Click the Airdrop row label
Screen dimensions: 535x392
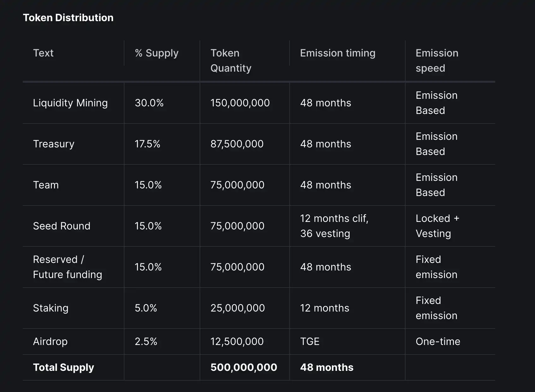tap(50, 342)
